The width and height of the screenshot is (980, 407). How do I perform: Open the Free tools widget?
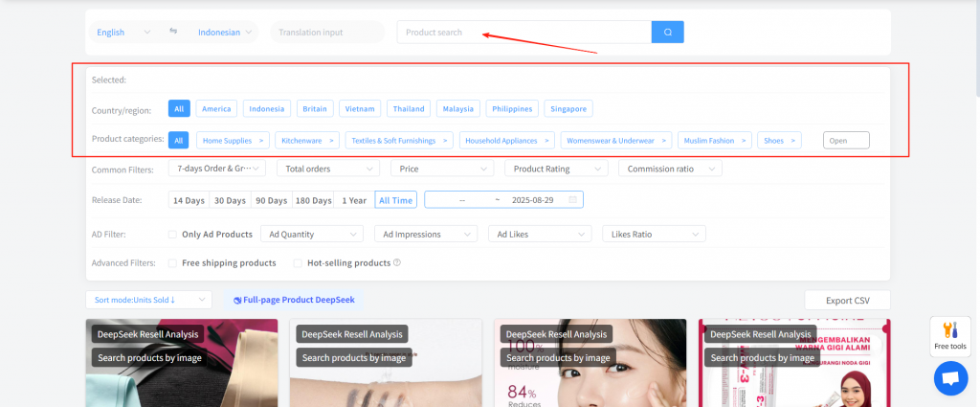950,336
